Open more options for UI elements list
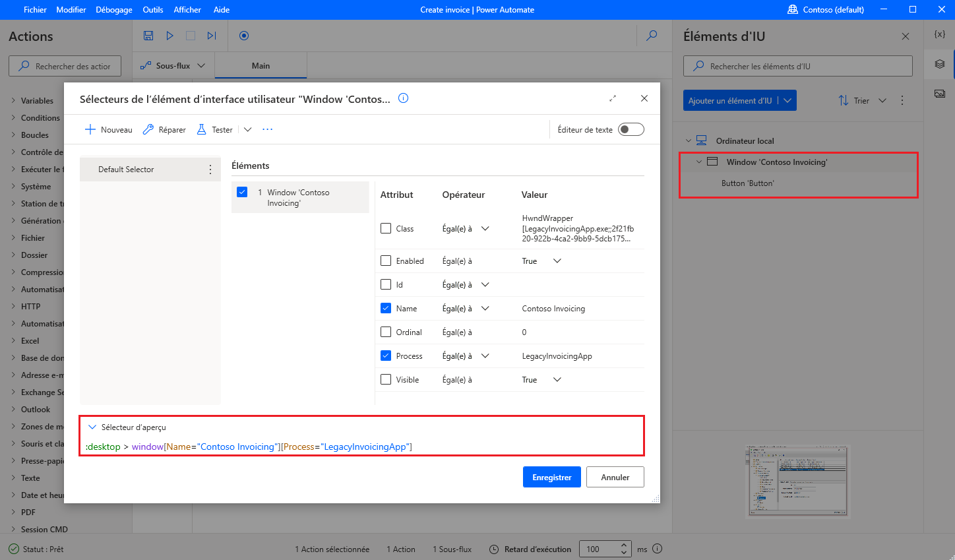Screen dimensions: 955x560 902,100
